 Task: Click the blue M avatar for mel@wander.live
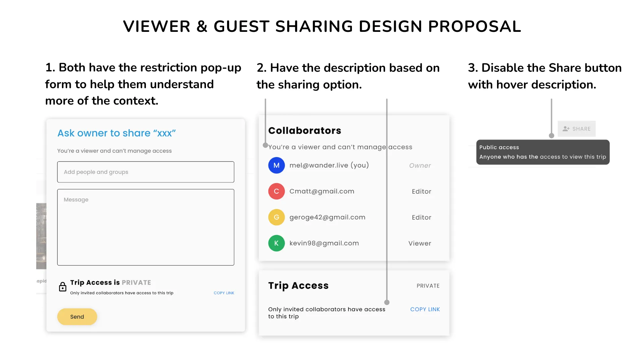point(276,165)
